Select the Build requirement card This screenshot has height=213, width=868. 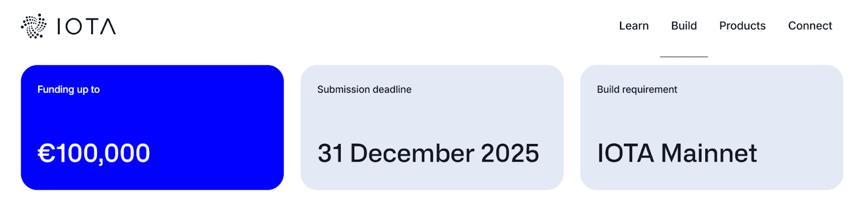[712, 128]
